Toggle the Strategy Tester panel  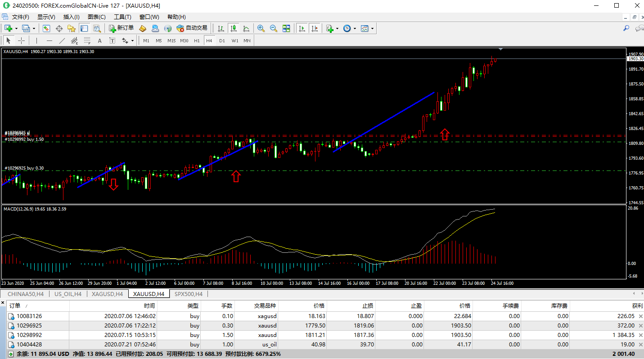coord(97,28)
